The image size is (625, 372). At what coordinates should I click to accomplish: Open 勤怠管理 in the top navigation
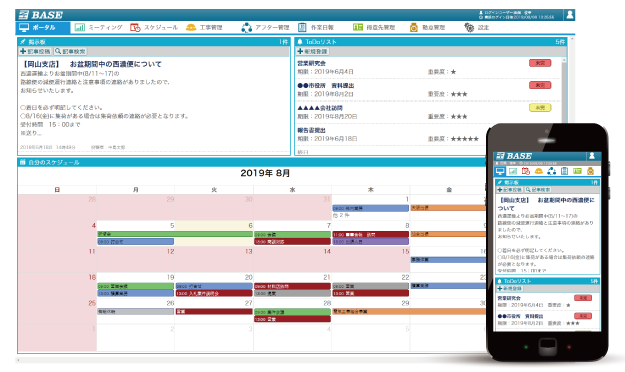tap(427, 28)
